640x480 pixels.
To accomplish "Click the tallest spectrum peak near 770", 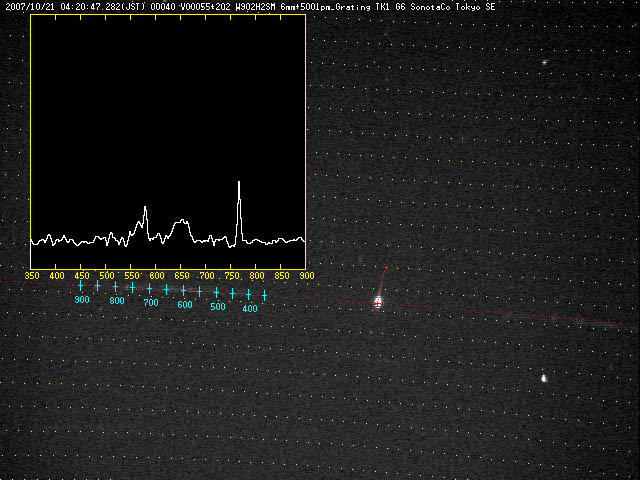I will pos(239,183).
